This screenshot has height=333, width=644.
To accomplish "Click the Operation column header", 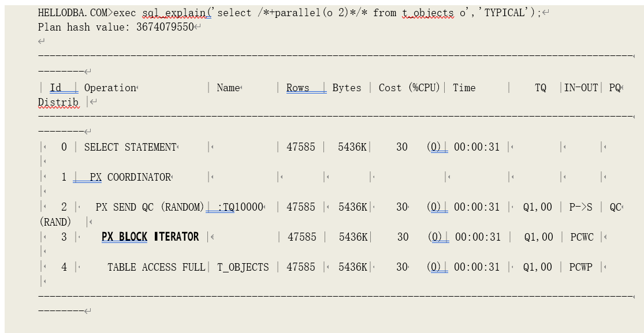I will pyautogui.click(x=110, y=88).
